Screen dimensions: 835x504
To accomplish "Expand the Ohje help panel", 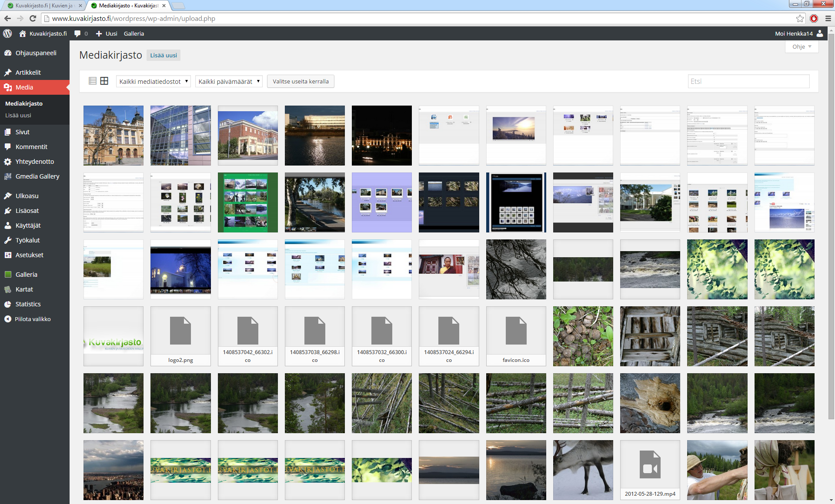I will 802,46.
